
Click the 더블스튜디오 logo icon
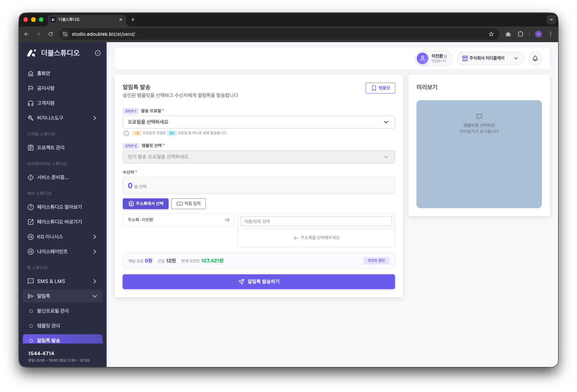click(x=32, y=53)
